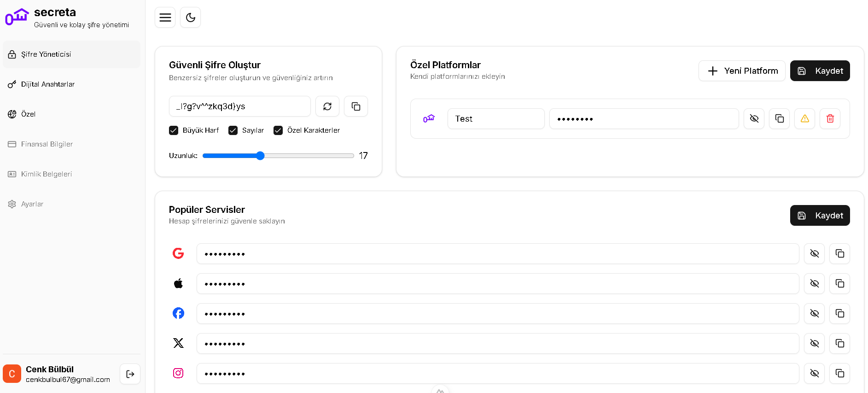Log out using the exit icon

(x=130, y=374)
